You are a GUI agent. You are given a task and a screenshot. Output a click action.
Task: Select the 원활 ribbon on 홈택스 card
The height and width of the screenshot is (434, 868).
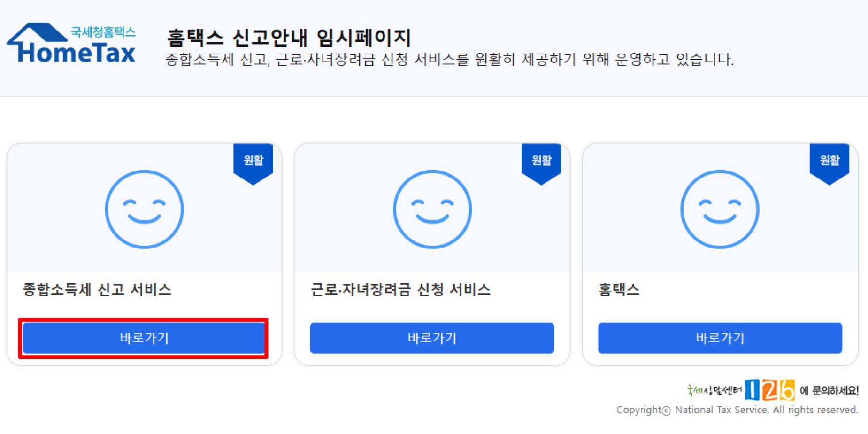[x=830, y=160]
